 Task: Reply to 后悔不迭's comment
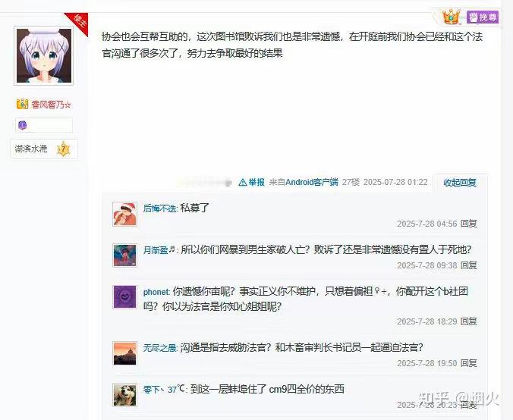[468, 224]
